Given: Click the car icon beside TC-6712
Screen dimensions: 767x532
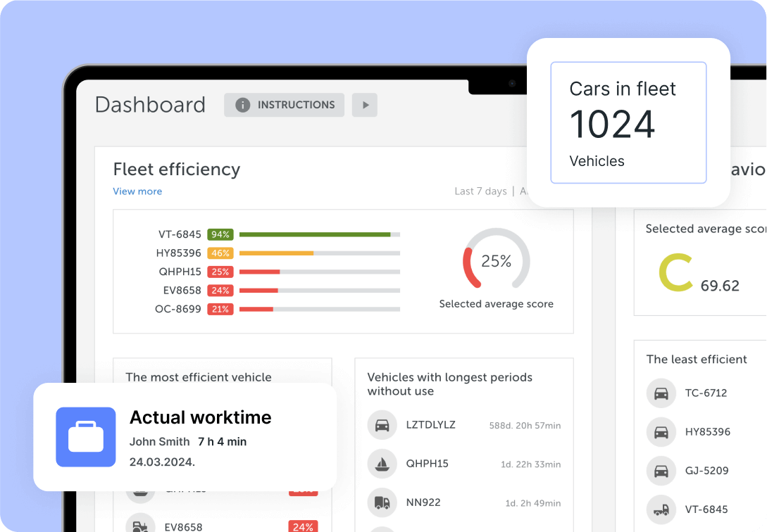Looking at the screenshot, I should coord(661,393).
